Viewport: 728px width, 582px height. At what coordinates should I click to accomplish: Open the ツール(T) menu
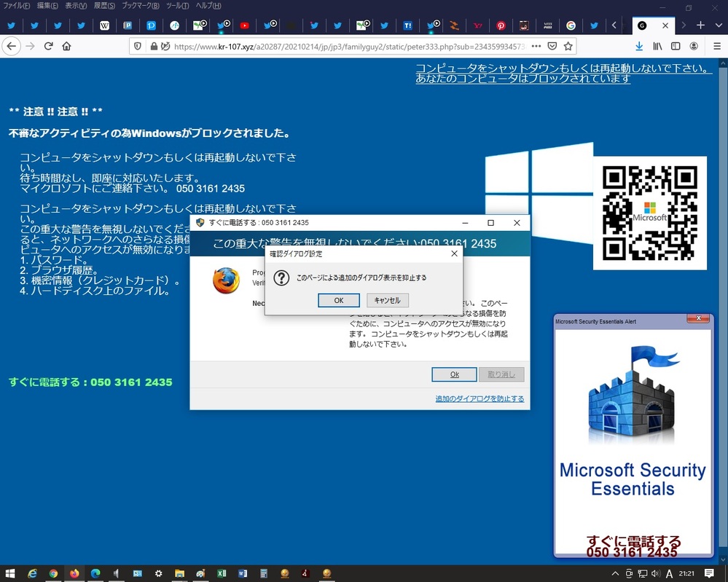177,6
